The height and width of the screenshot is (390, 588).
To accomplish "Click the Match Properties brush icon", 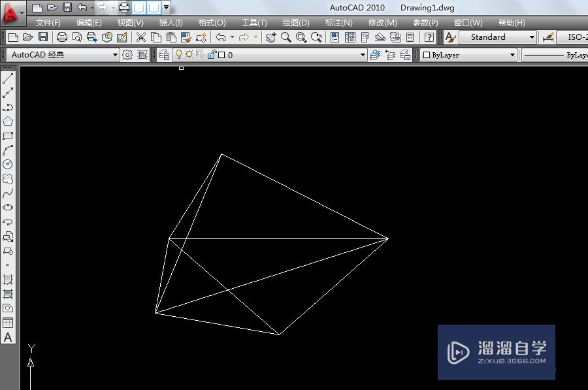I will click(186, 37).
